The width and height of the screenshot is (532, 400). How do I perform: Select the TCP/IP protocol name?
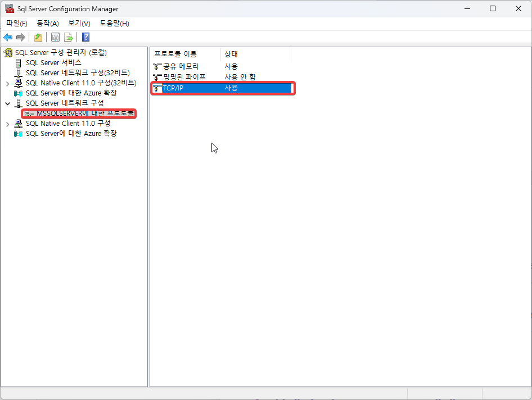pyautogui.click(x=173, y=88)
